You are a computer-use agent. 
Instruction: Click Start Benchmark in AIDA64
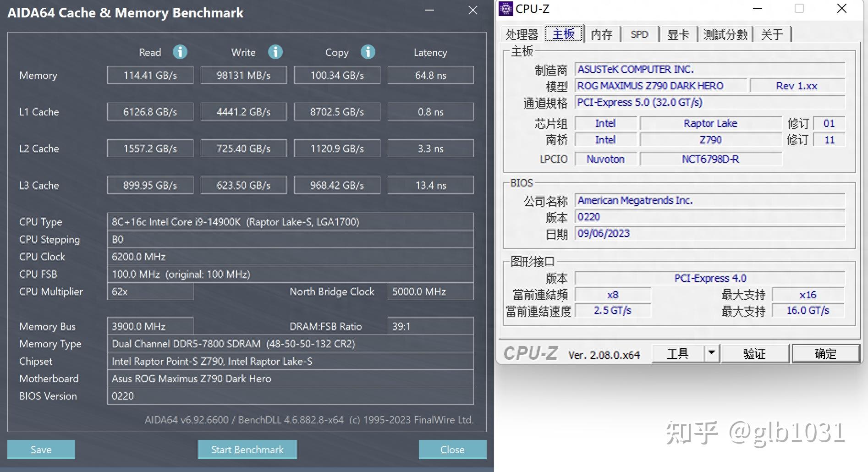(x=247, y=450)
